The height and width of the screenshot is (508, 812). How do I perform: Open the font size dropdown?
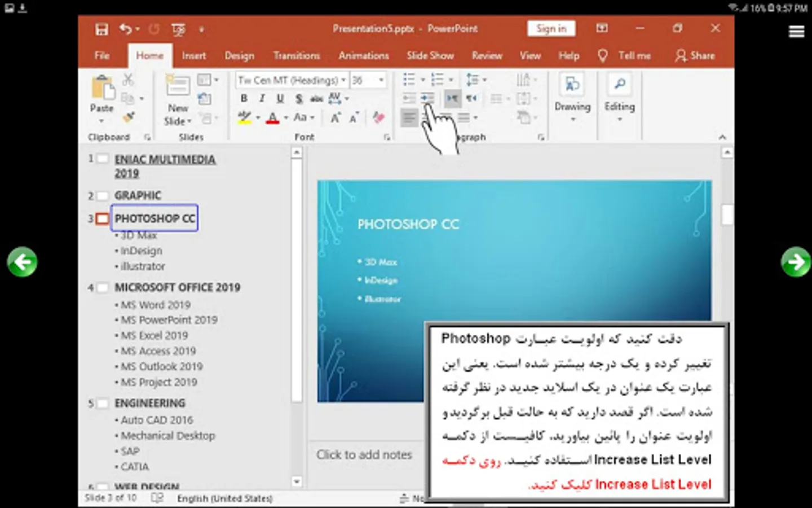tap(381, 80)
